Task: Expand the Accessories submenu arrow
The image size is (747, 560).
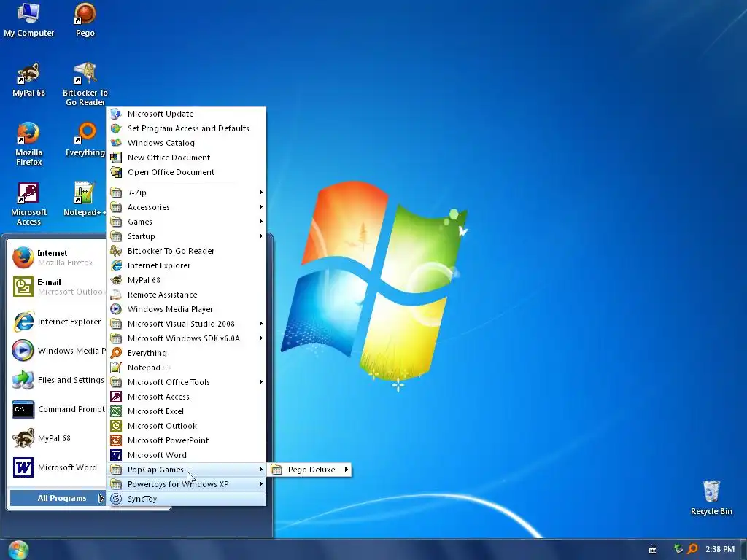Action: tap(260, 206)
